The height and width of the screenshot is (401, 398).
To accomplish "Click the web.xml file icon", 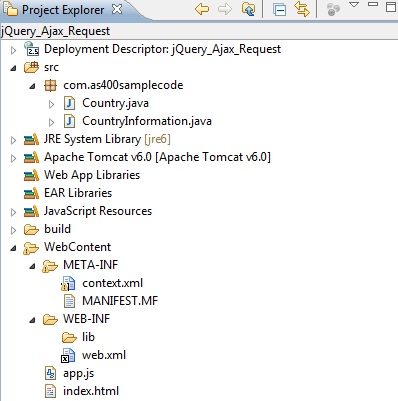I will [68, 355].
